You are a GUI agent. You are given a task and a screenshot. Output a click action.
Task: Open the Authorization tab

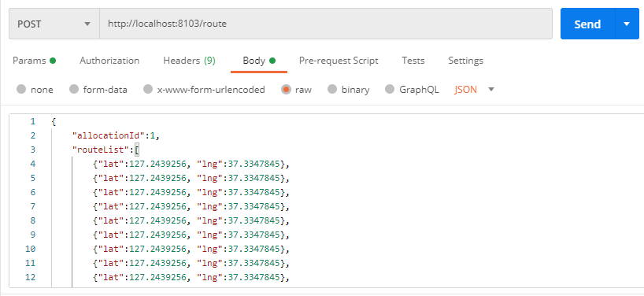click(109, 61)
